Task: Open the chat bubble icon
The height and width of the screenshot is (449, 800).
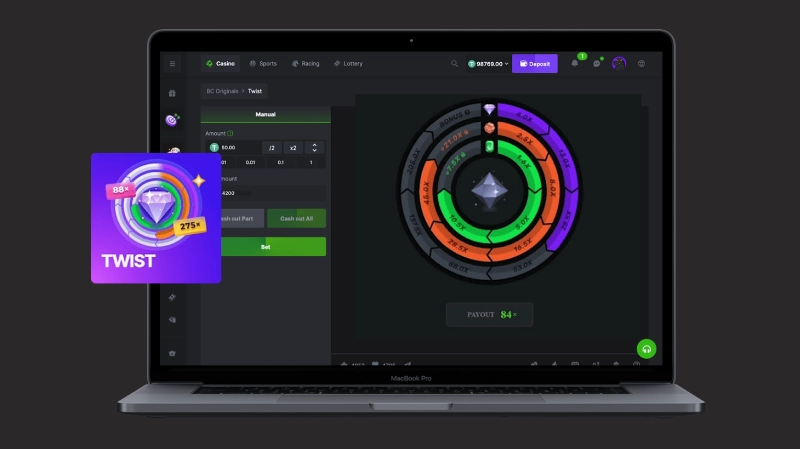Action: (x=596, y=63)
